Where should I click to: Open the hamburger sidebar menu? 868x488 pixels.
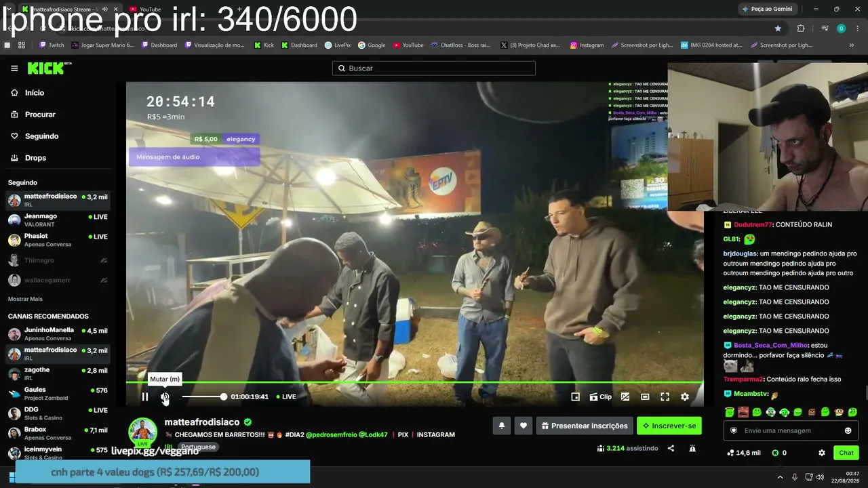pyautogui.click(x=14, y=68)
